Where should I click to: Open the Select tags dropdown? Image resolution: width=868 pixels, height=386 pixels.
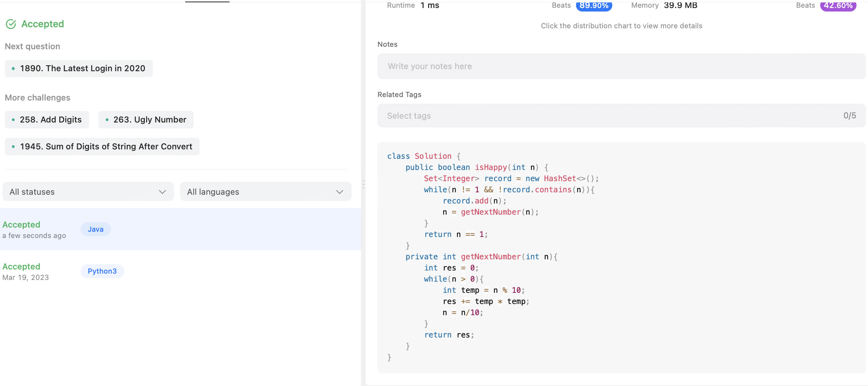pos(621,116)
